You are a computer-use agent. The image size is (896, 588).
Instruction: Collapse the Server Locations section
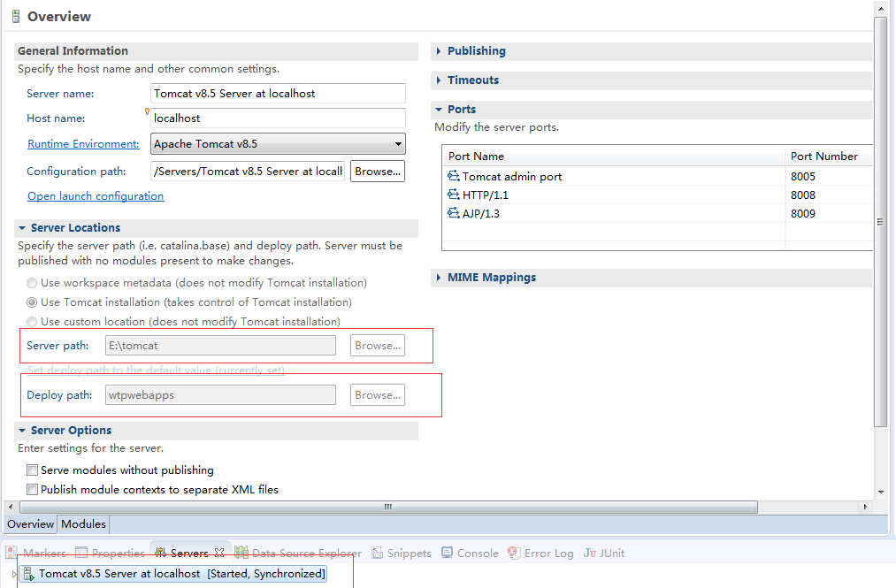coord(22,227)
